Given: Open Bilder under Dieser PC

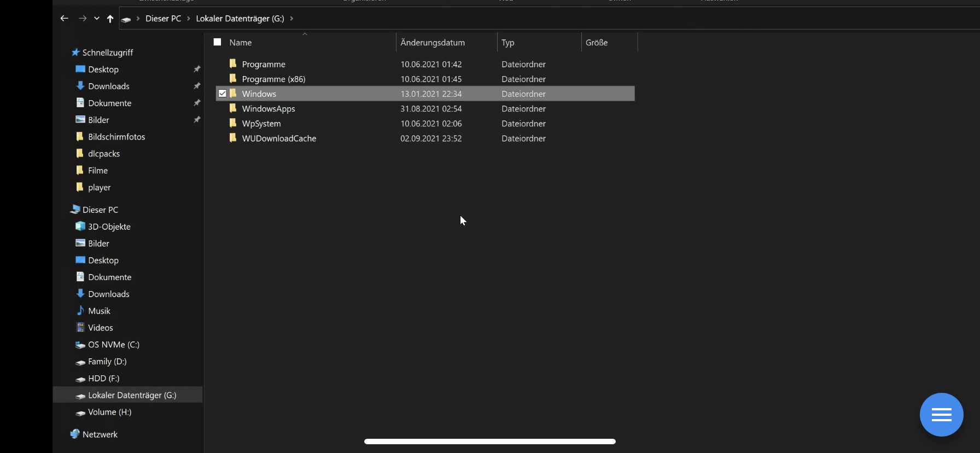Looking at the screenshot, I should (99, 243).
